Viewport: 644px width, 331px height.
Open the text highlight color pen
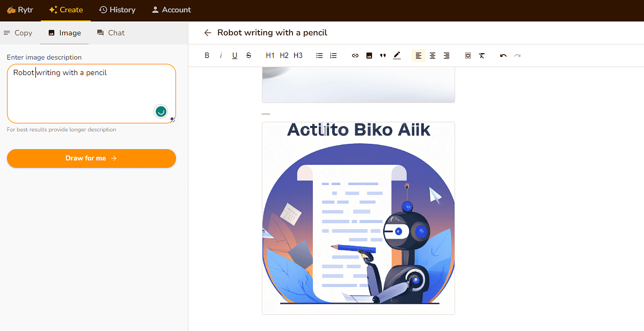397,55
